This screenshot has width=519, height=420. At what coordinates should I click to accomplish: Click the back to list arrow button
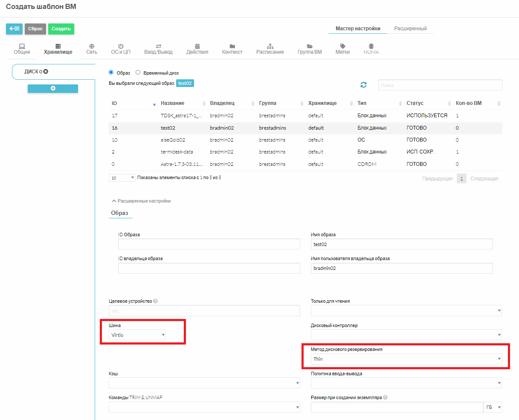point(14,29)
